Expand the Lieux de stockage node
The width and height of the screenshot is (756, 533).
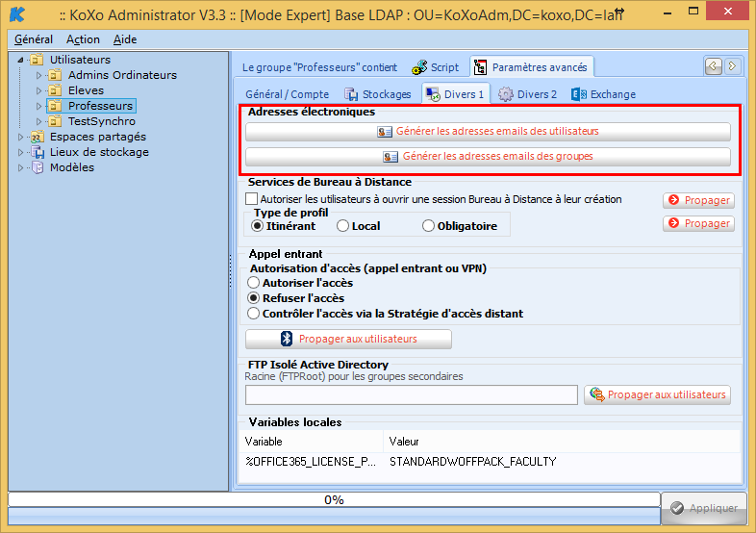click(21, 152)
